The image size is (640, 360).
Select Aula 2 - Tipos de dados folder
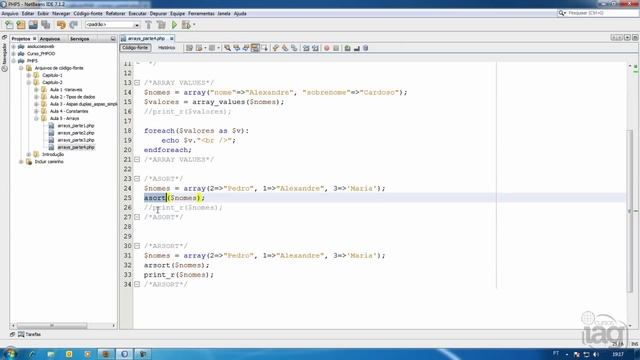point(72,97)
